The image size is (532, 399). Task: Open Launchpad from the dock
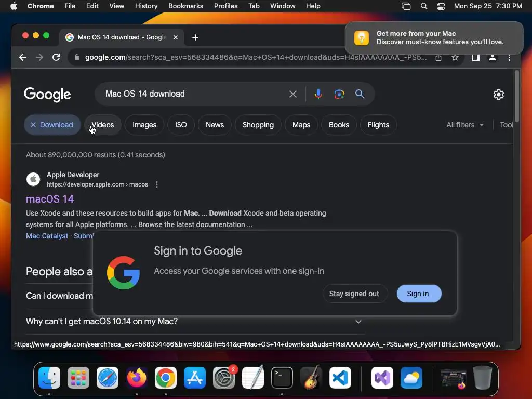[x=78, y=378]
